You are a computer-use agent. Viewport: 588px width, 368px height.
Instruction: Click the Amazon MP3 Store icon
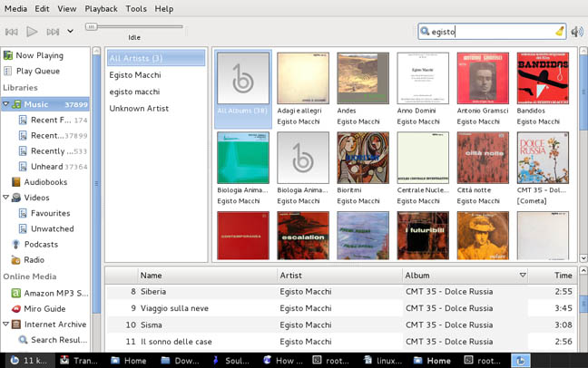(x=15, y=293)
